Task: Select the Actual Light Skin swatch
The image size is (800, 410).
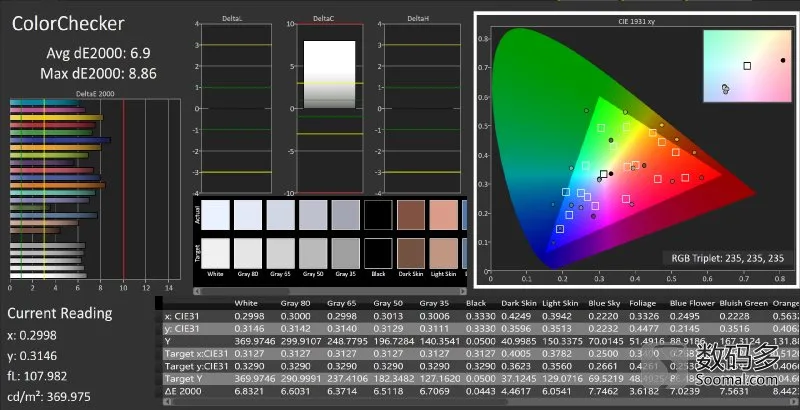Action: click(x=444, y=215)
